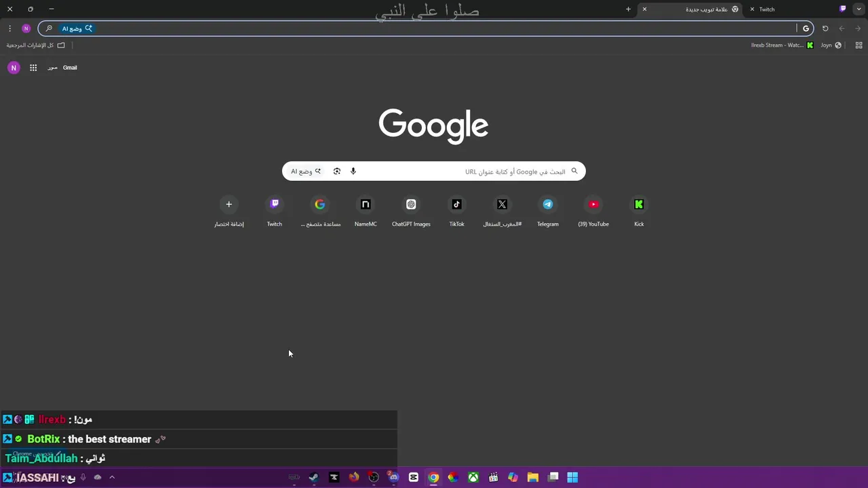868x488 pixels.
Task: Click the llrexb chat username
Action: click(52, 420)
